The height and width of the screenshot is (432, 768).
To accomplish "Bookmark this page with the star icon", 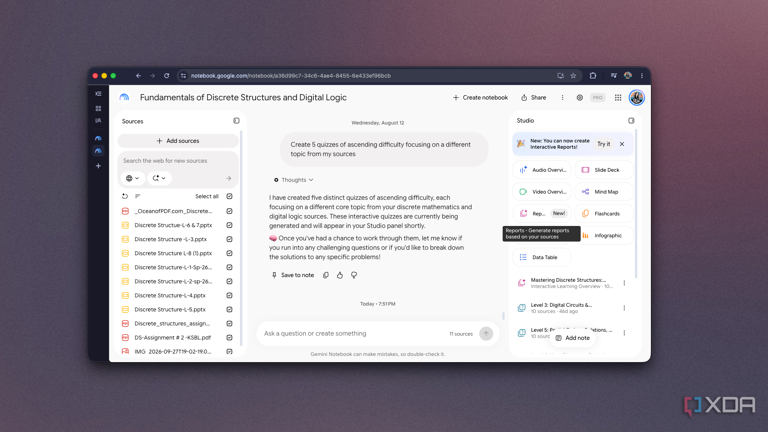I will (573, 76).
